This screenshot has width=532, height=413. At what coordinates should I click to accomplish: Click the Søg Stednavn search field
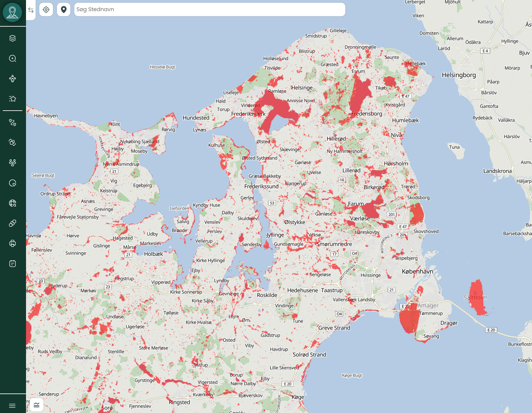click(x=209, y=10)
